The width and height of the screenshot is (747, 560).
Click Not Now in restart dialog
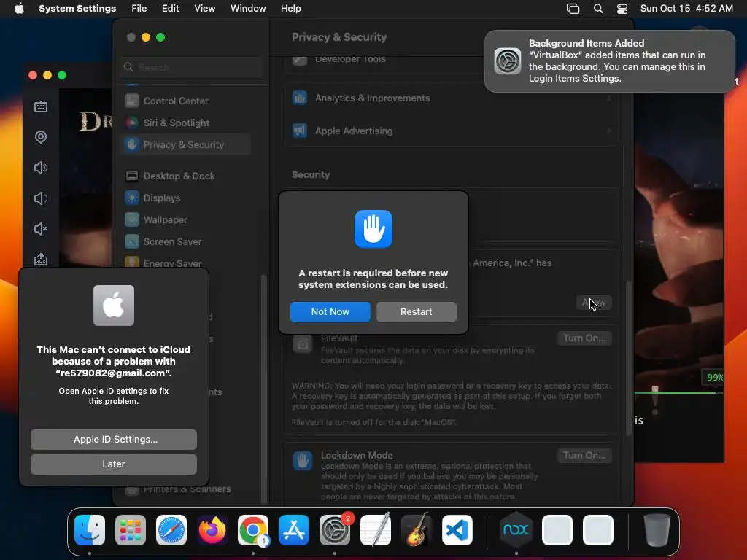click(330, 312)
